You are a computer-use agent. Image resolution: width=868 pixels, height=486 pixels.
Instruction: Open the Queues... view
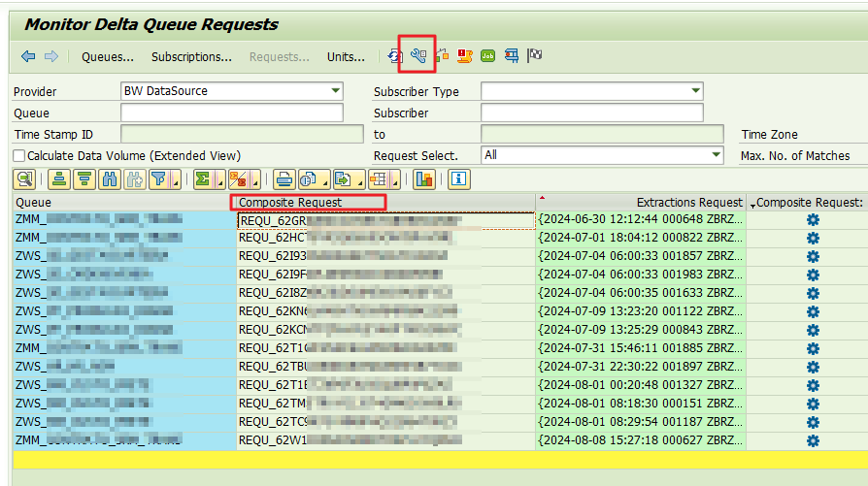(x=108, y=57)
